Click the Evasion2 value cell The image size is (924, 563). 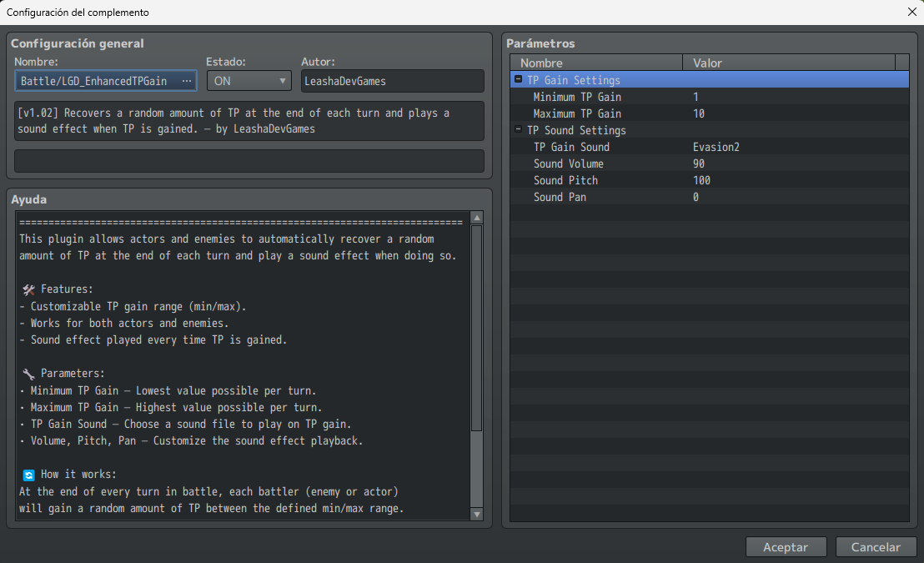pos(716,147)
